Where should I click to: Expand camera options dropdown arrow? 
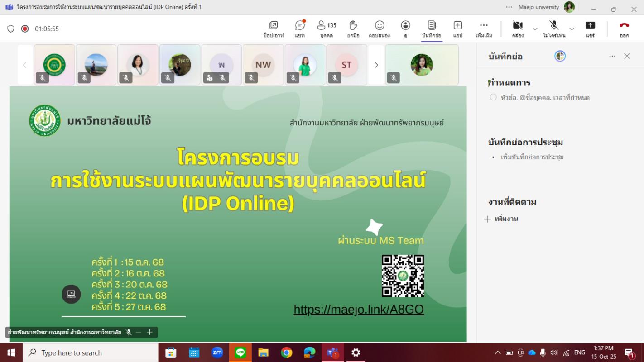tap(535, 29)
